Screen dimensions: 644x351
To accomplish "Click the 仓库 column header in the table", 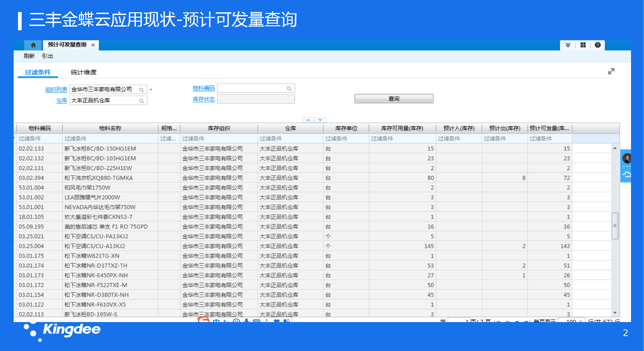I will pyautogui.click(x=290, y=128).
